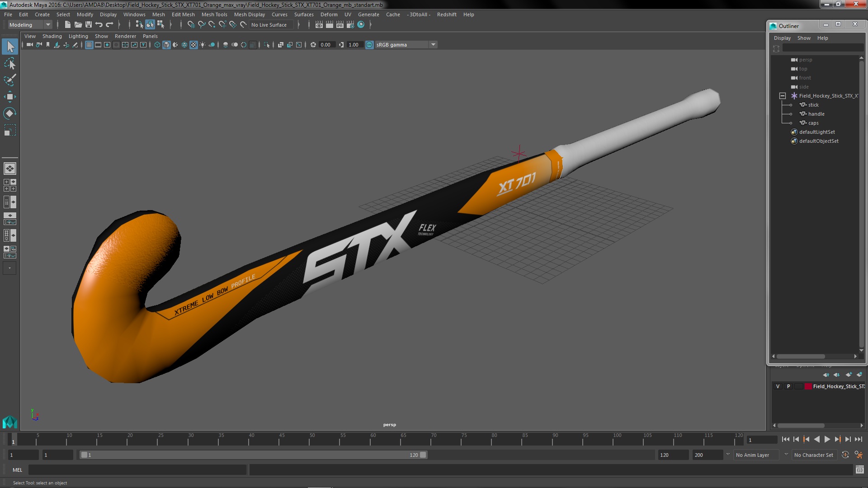Activate the Select tool arrow
Viewport: 868px width, 488px height.
(x=10, y=47)
